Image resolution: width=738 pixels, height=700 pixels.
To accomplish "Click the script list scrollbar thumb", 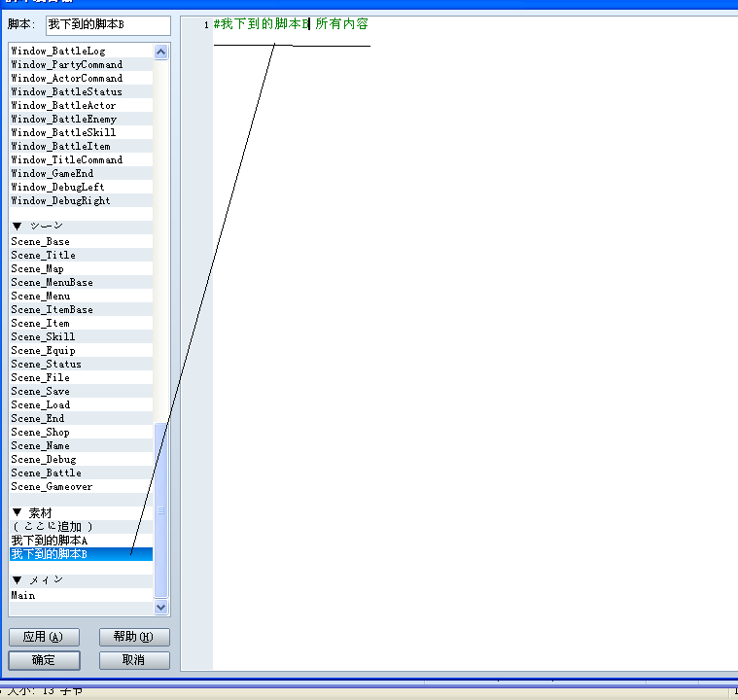I will coord(160,510).
